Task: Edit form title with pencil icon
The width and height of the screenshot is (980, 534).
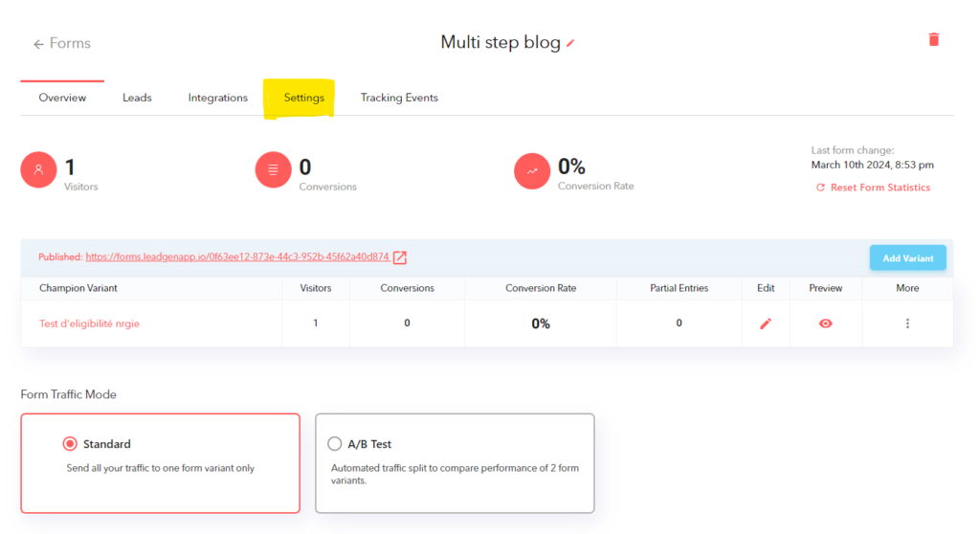Action: point(570,43)
